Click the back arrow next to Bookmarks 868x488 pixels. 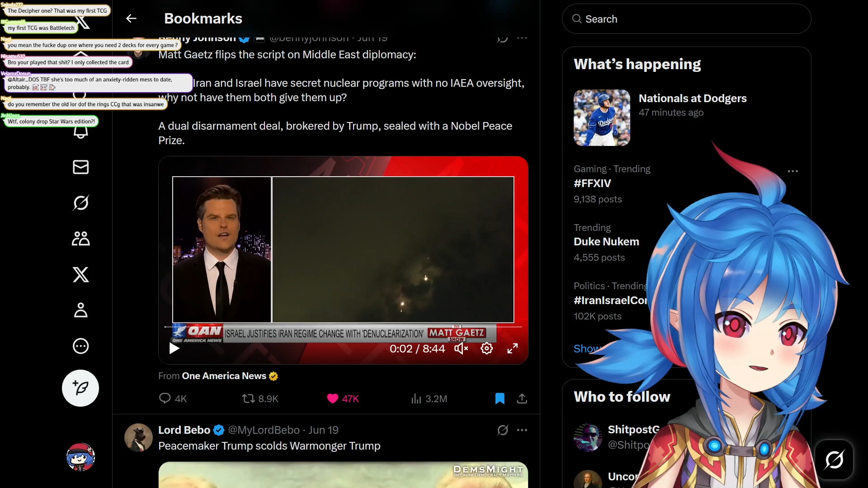[x=131, y=19]
